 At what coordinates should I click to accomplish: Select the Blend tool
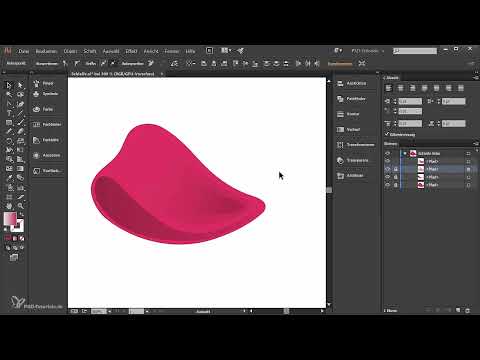click(x=20, y=178)
